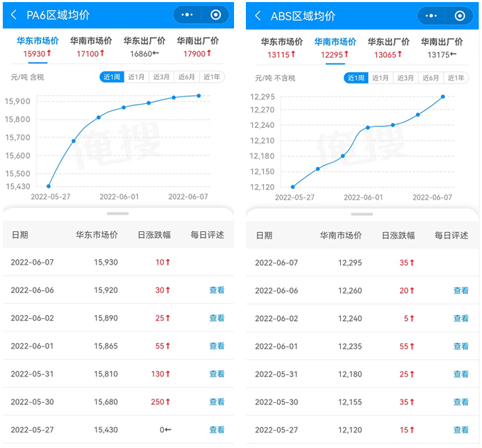Open more options menu in ABS header
Image resolution: width=482 pixels, height=448 pixels.
(431, 15)
